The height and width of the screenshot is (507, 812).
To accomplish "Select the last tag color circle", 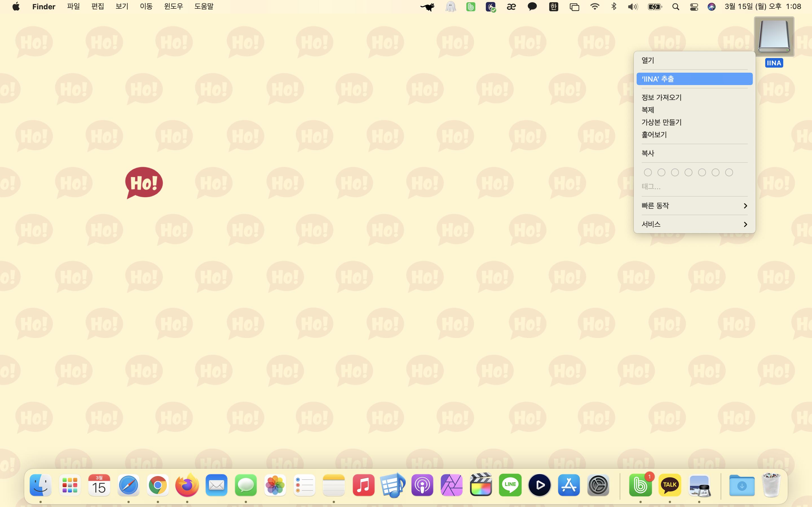I will (729, 172).
